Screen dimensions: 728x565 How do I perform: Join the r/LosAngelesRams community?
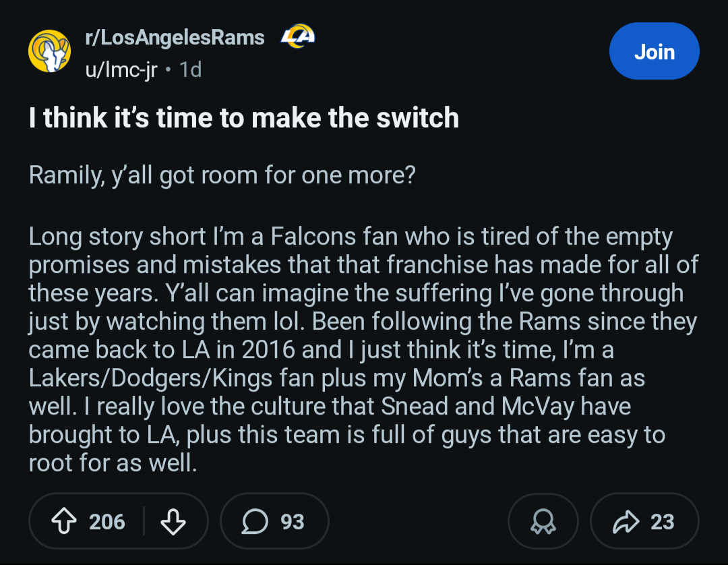(654, 52)
